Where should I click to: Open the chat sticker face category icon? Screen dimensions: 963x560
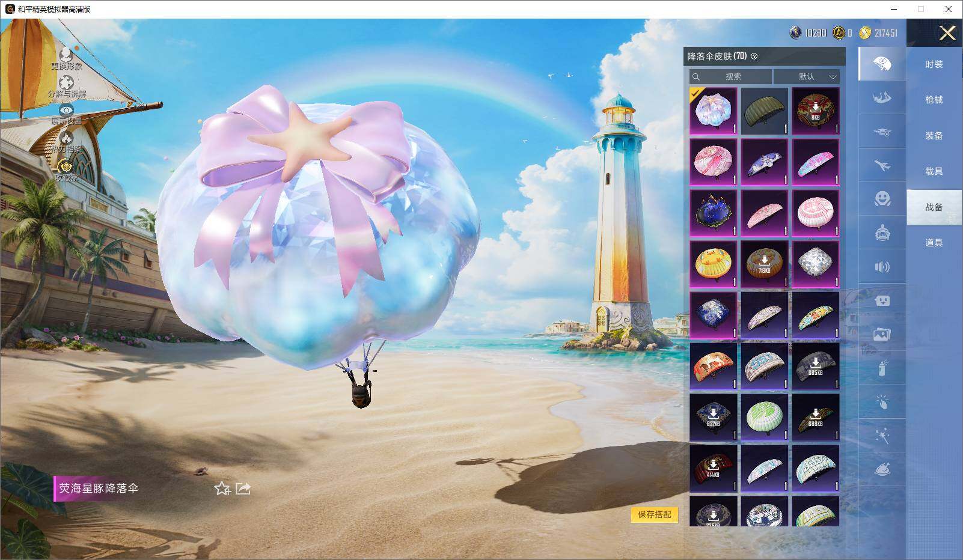(882, 300)
